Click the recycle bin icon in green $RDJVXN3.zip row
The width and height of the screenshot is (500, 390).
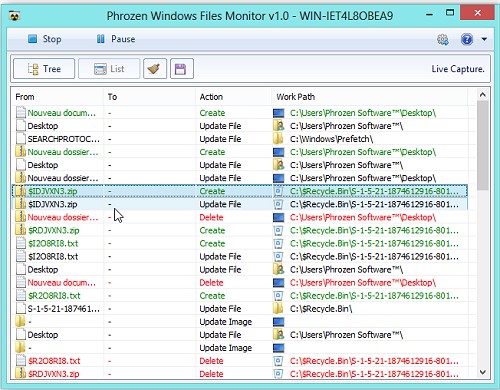click(278, 230)
